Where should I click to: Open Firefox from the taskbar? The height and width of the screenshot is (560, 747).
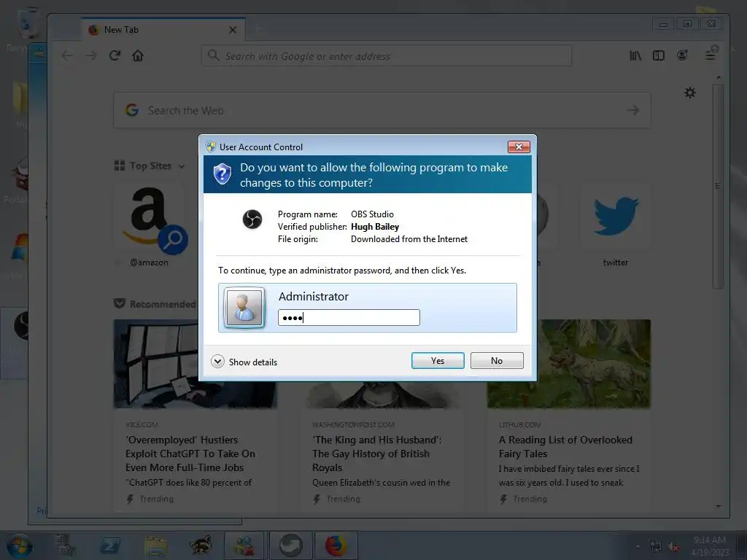pyautogui.click(x=336, y=545)
